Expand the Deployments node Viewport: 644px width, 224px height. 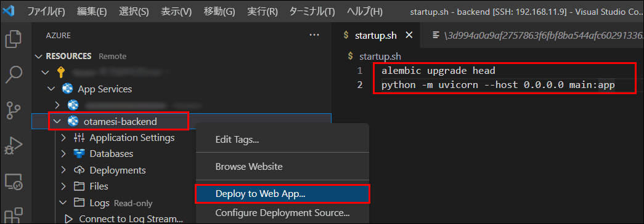pyautogui.click(x=63, y=170)
